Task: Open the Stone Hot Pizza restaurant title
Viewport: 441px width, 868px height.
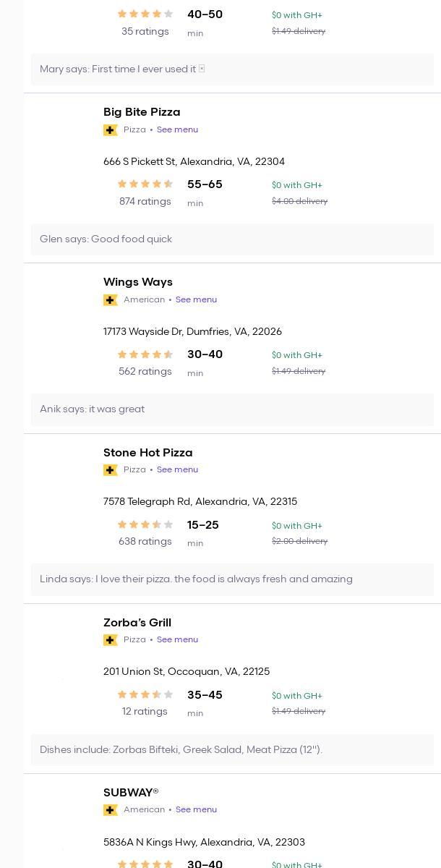Action: (x=148, y=453)
